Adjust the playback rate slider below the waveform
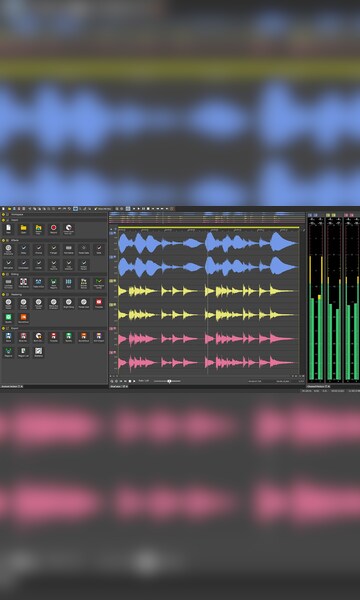The height and width of the screenshot is (600, 360). pyautogui.click(x=167, y=381)
